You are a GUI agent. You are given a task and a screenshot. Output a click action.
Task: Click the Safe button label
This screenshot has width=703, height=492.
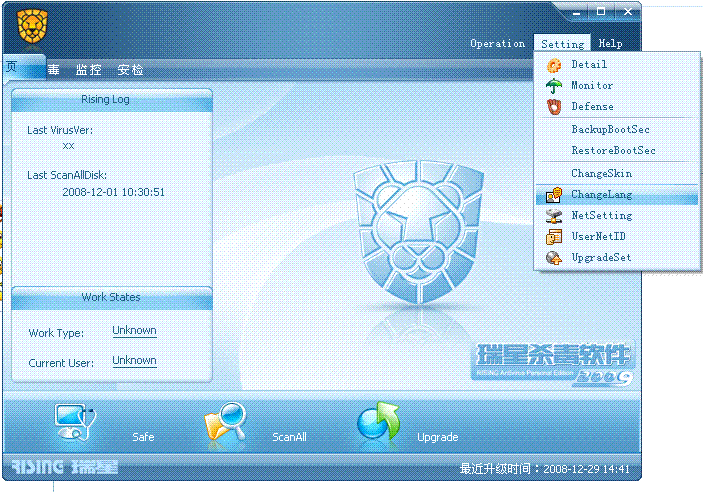143,437
